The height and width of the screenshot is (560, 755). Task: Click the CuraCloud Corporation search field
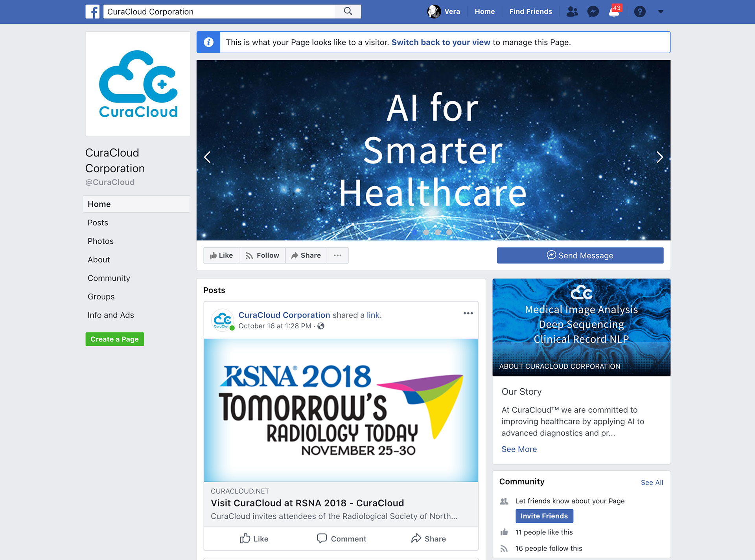pyautogui.click(x=219, y=11)
